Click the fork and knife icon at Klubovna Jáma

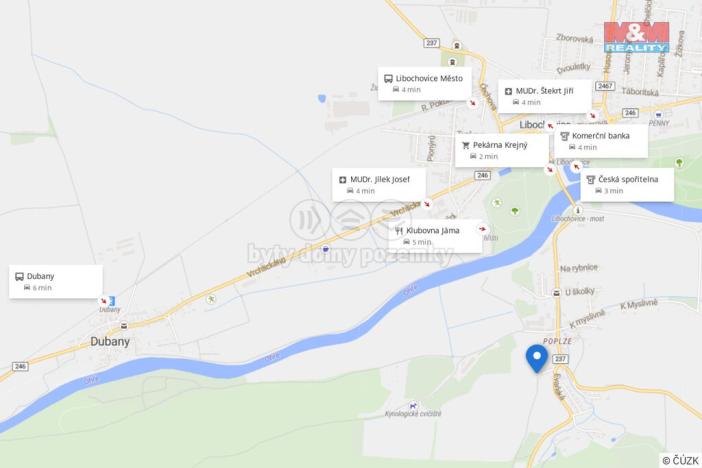tap(398, 231)
